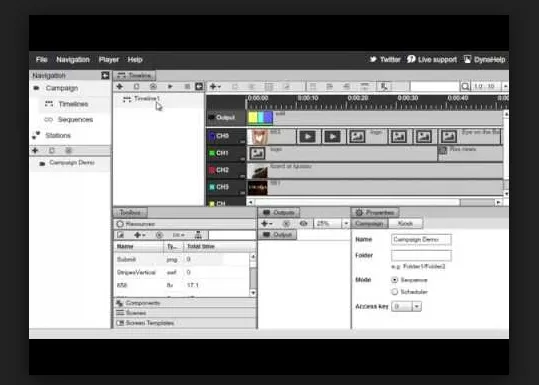Open the Outputs zoom percentage dropdown
Viewport: 539px width, 385px height.
click(x=346, y=224)
